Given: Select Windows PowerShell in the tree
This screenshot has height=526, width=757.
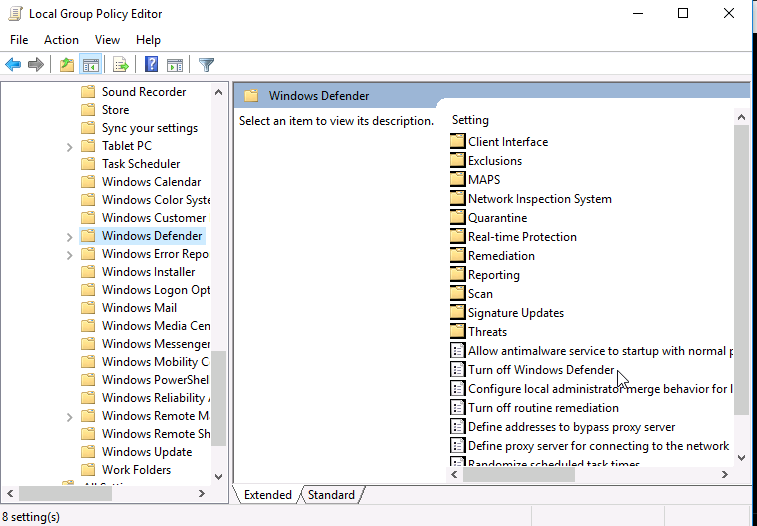Looking at the screenshot, I should 155,380.
